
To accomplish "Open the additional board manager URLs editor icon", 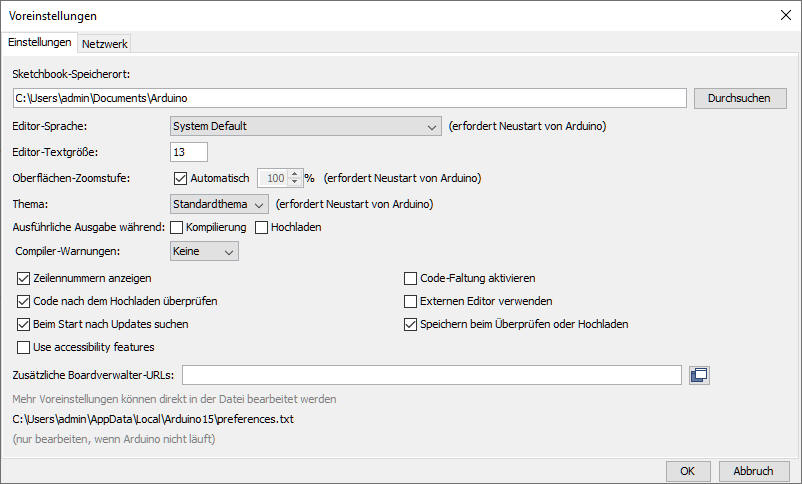I will pyautogui.click(x=699, y=375).
